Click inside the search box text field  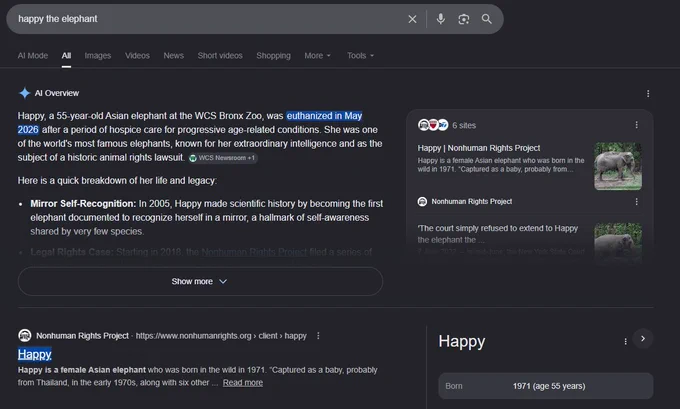click(208, 19)
